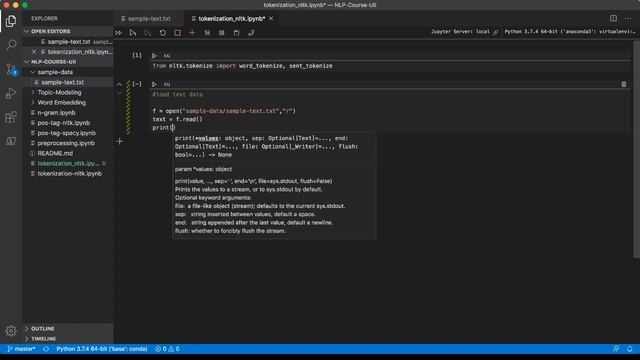
Task: Open the editor more actions menu
Action: coord(628,18)
